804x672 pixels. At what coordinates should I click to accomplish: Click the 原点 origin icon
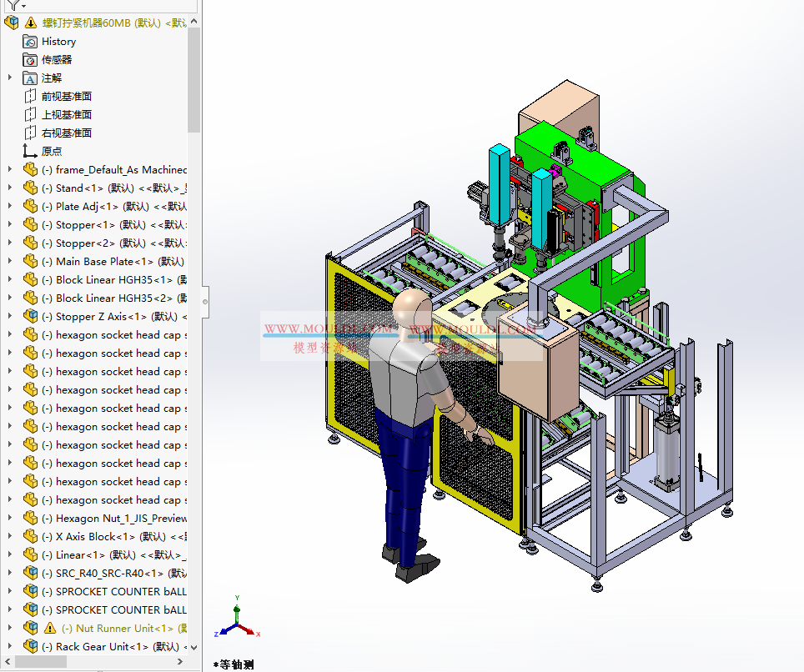point(31,151)
